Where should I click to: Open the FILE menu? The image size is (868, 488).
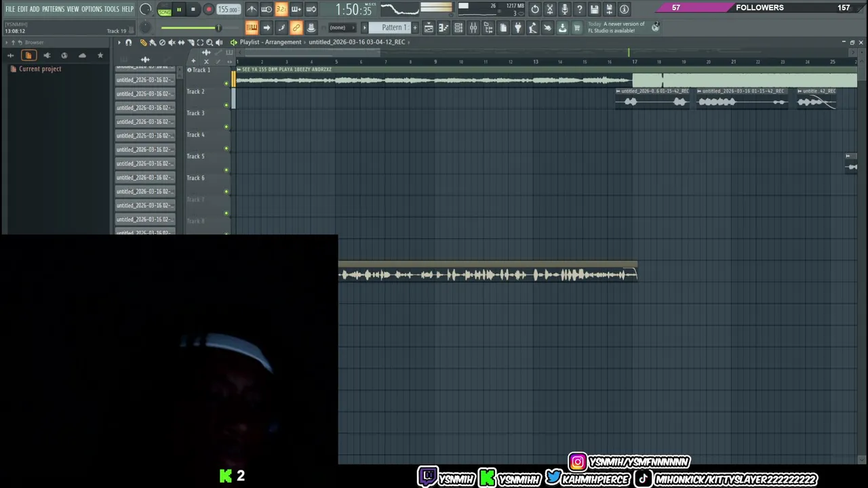(9, 9)
